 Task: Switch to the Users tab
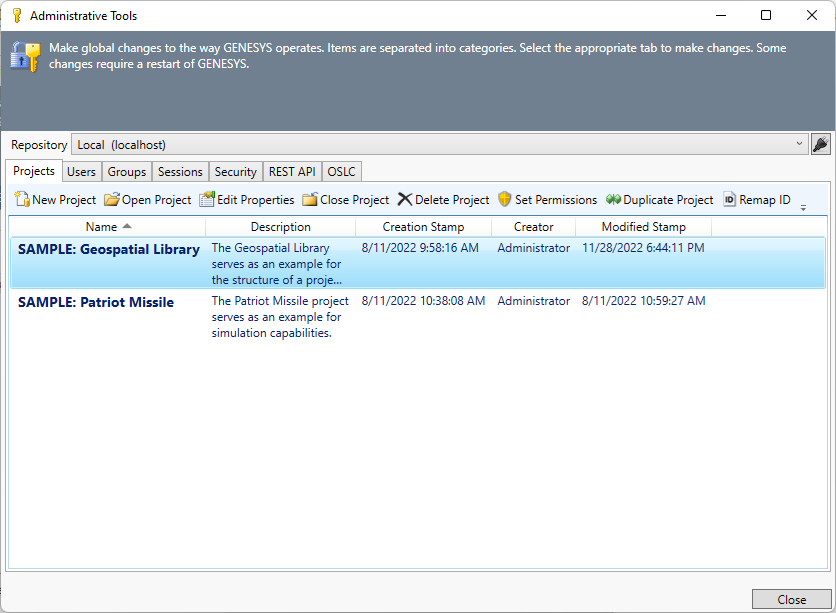(81, 172)
